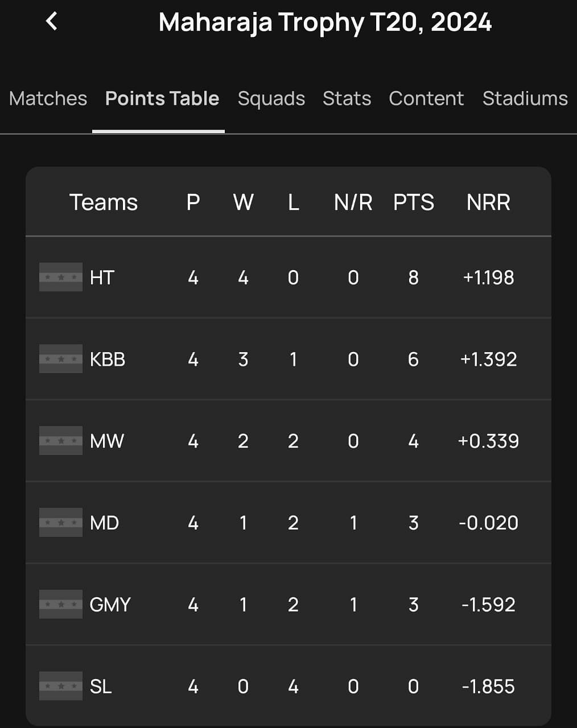Screen dimensions: 577x728
Task: Open the KBB team name link
Action: [108, 359]
